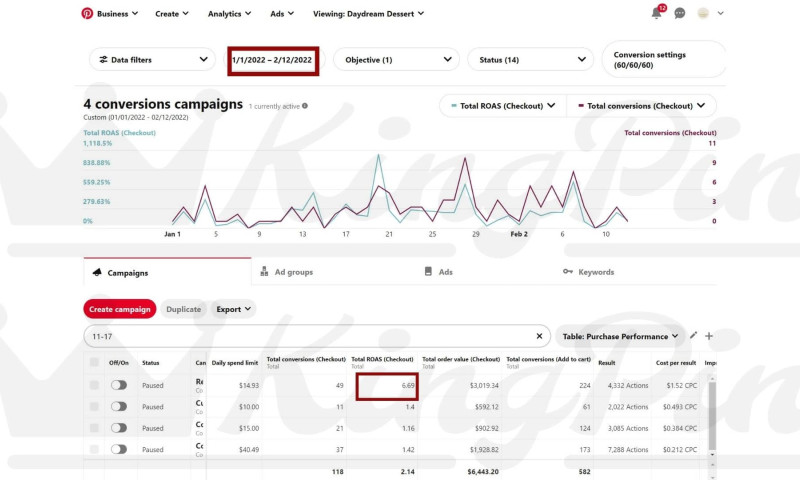800x480 pixels.
Task: Click info icon beside currently active
Action: [x=305, y=105]
